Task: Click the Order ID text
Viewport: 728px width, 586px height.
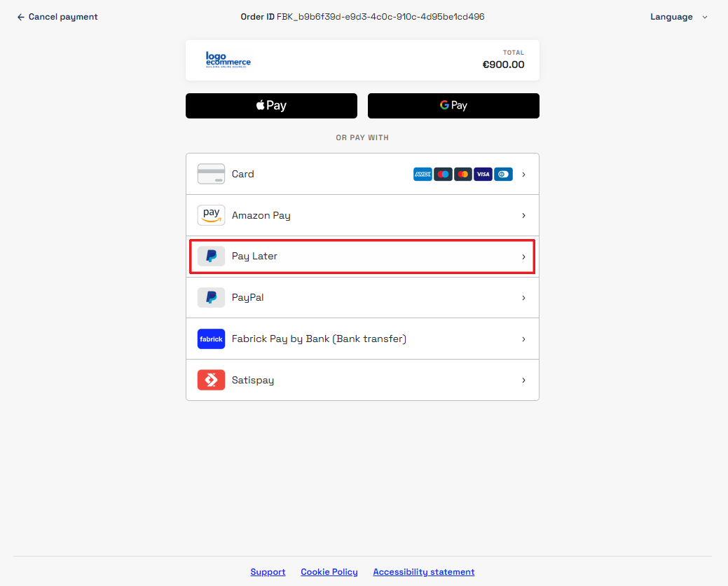Action: (362, 17)
